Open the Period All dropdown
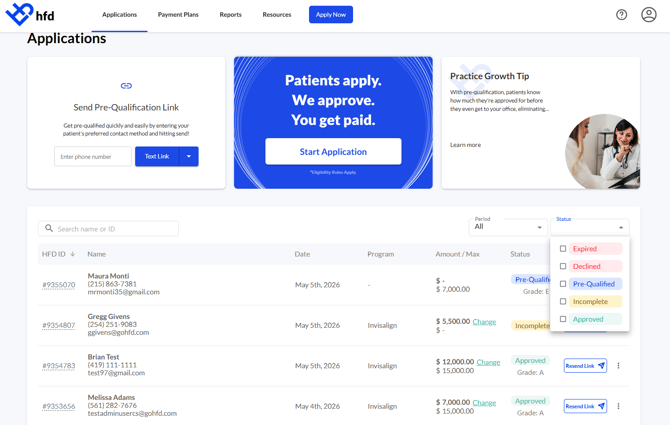This screenshot has height=425, width=670. coord(508,227)
